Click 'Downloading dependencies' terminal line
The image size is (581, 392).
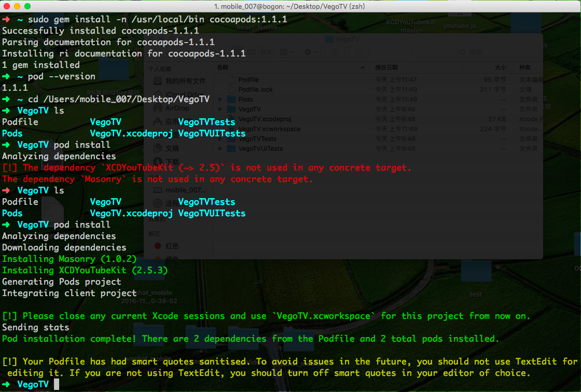(x=64, y=247)
